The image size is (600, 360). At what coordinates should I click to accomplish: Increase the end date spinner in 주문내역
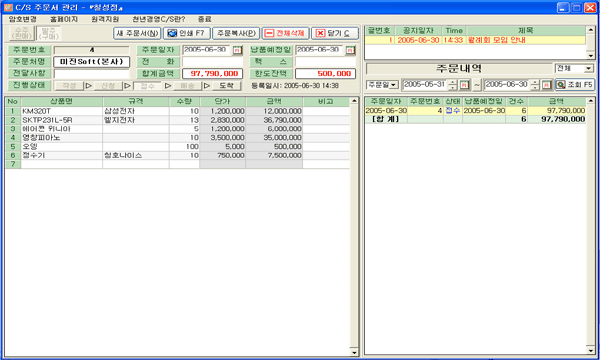[535, 82]
